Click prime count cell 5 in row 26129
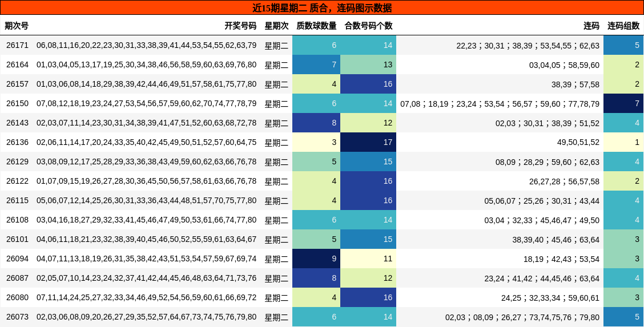644x327 pixels. pos(316,162)
